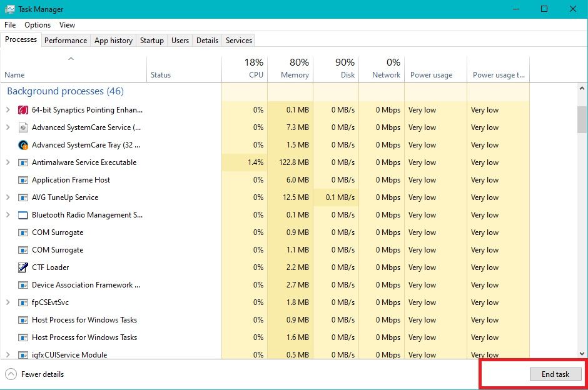This screenshot has width=588, height=390.
Task: Open the File menu
Action: [x=10, y=25]
